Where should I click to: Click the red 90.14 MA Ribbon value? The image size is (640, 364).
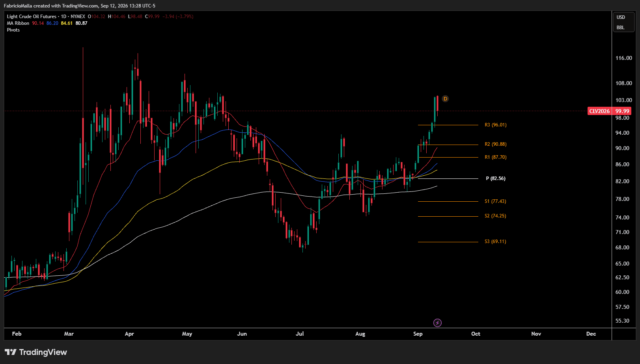(x=38, y=23)
